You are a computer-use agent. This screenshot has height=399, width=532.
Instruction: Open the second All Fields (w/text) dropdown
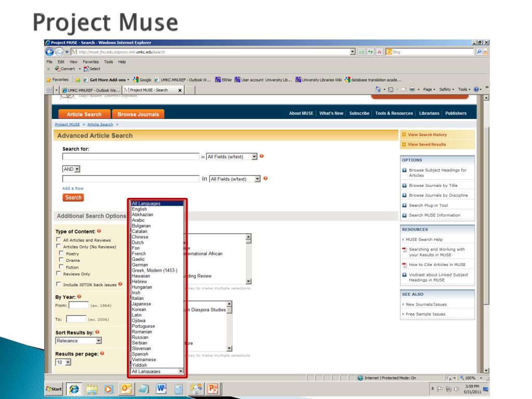tap(235, 179)
